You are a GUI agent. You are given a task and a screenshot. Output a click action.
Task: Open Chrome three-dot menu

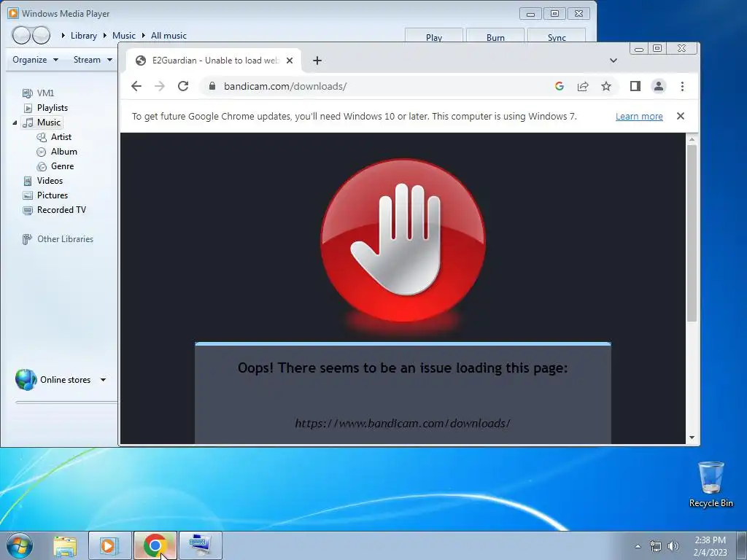(682, 86)
